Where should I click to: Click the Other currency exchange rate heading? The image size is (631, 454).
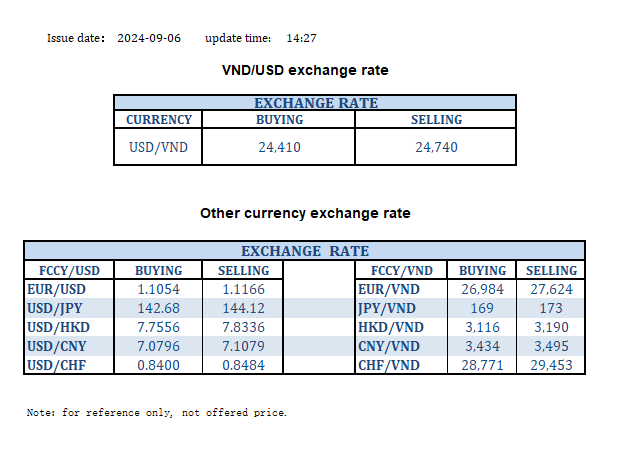point(305,213)
